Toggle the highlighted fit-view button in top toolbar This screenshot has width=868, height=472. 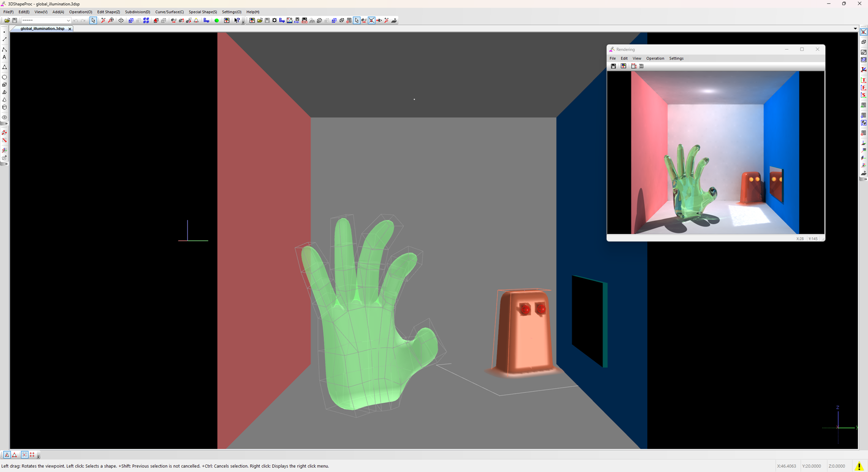pos(372,20)
